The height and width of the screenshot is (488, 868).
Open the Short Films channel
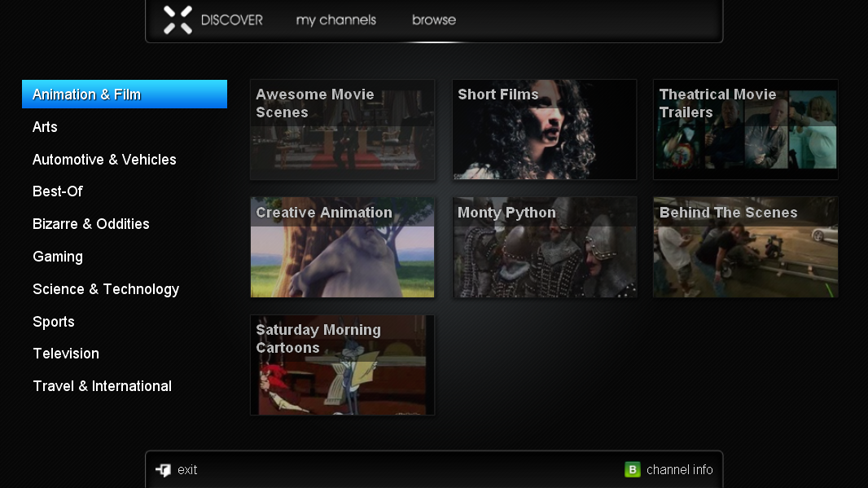[x=545, y=130]
